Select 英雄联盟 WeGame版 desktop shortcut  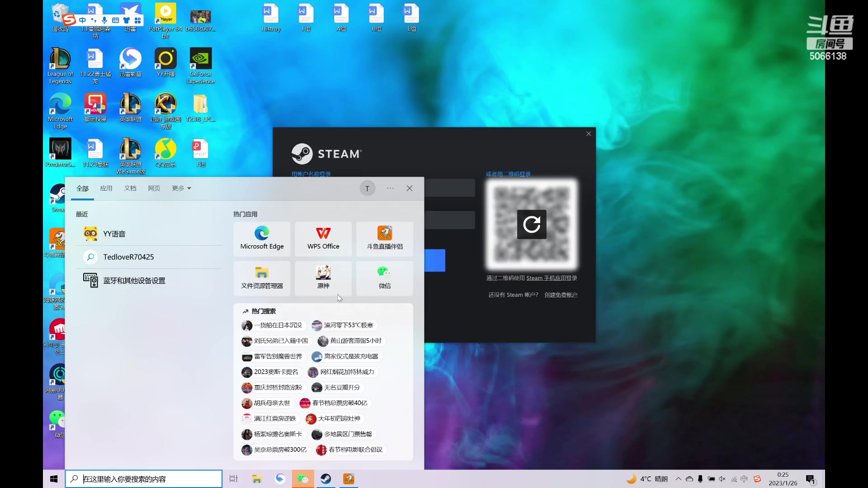130,156
